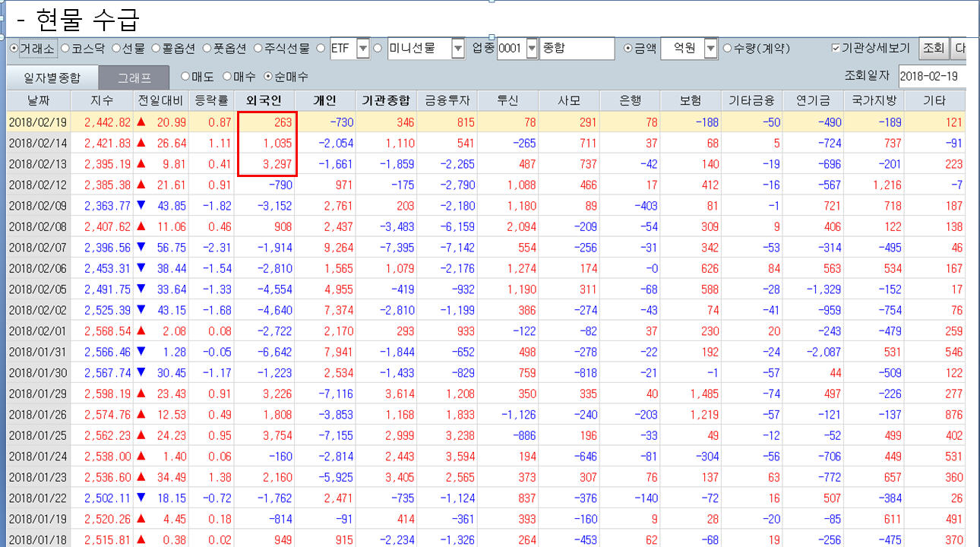The image size is (980, 547).
Task: Click the 조회일자 date input field
Action: 932,77
